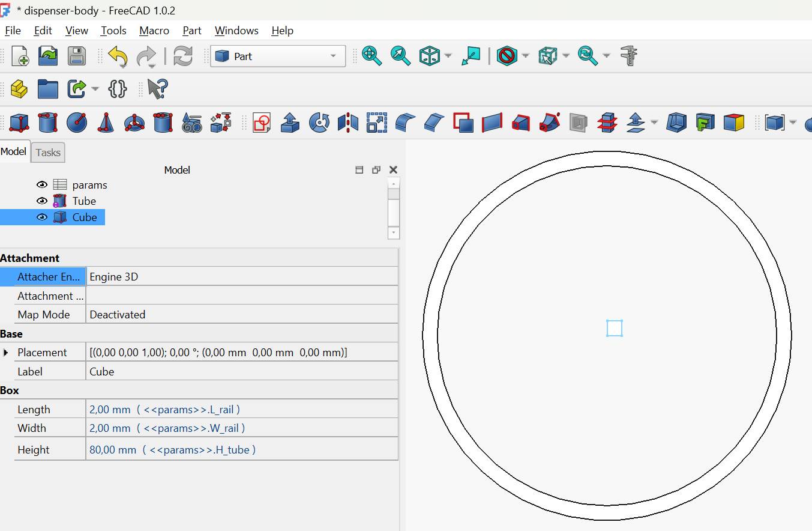This screenshot has height=531, width=812.
Task: Undo the last action
Action: coord(118,56)
